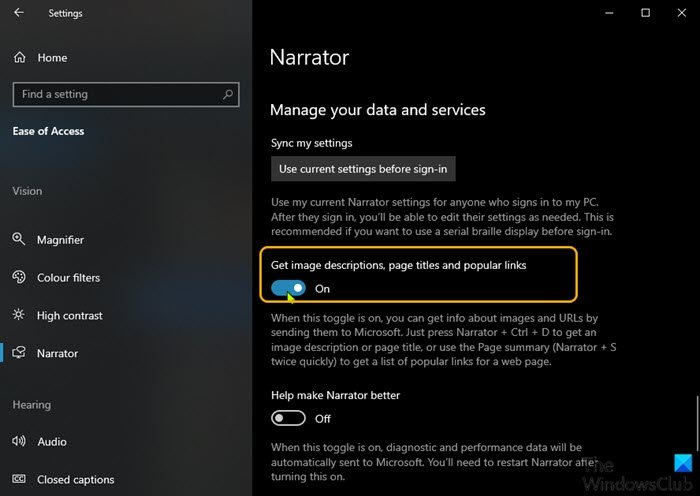Click the Narrator icon in sidebar

pos(19,353)
